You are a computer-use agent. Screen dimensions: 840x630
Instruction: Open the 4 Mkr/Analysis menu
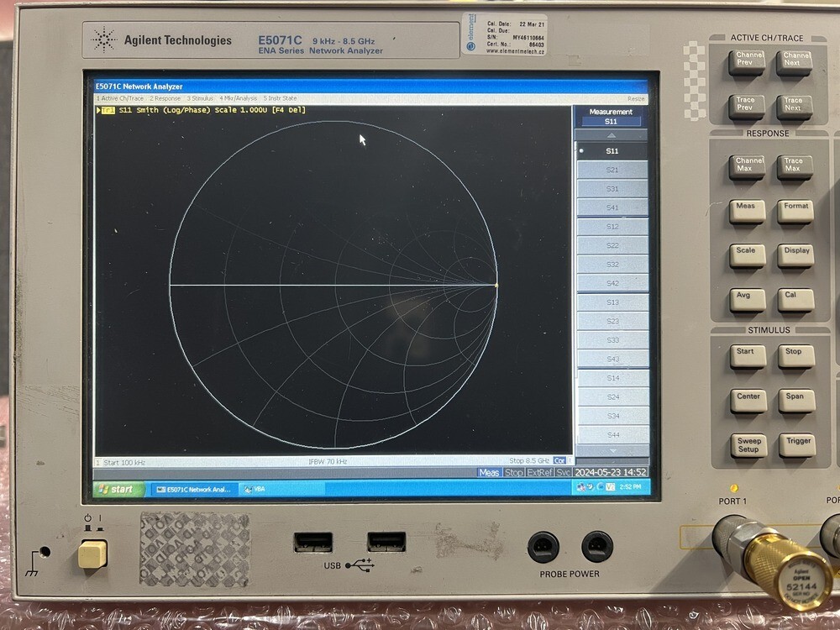[238, 98]
